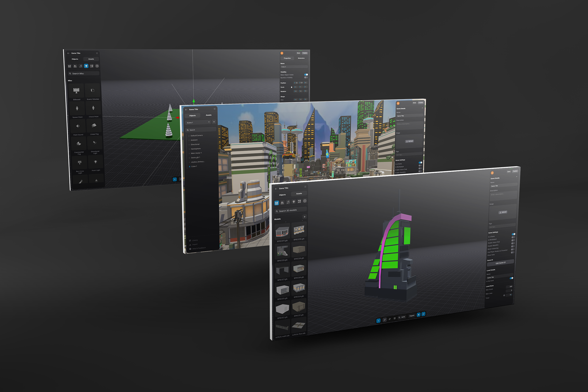
Task: Click Save button in middle screen
Action: [x=414, y=103]
